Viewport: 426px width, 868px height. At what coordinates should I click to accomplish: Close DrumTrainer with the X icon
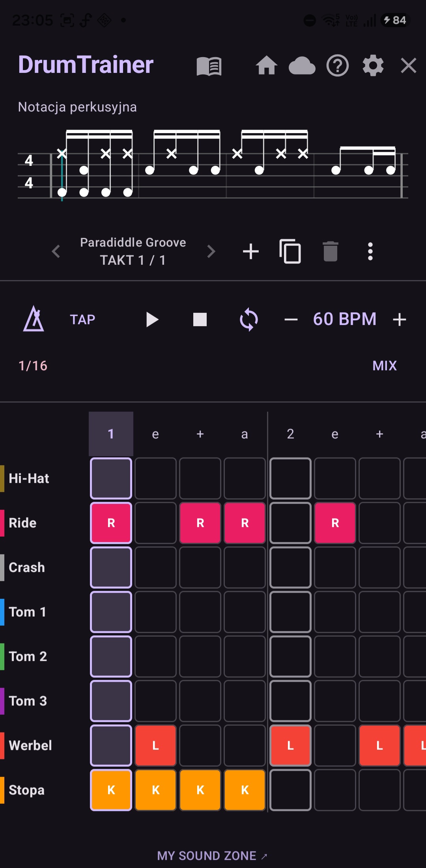[409, 65]
